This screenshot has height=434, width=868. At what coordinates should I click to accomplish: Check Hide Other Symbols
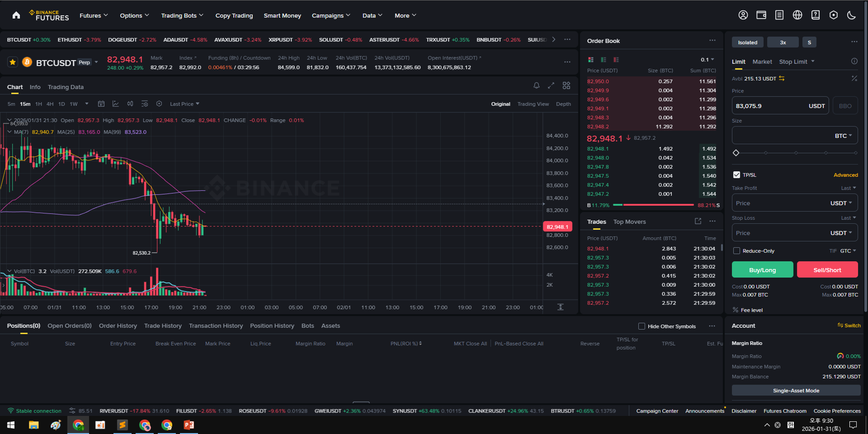[x=642, y=326]
